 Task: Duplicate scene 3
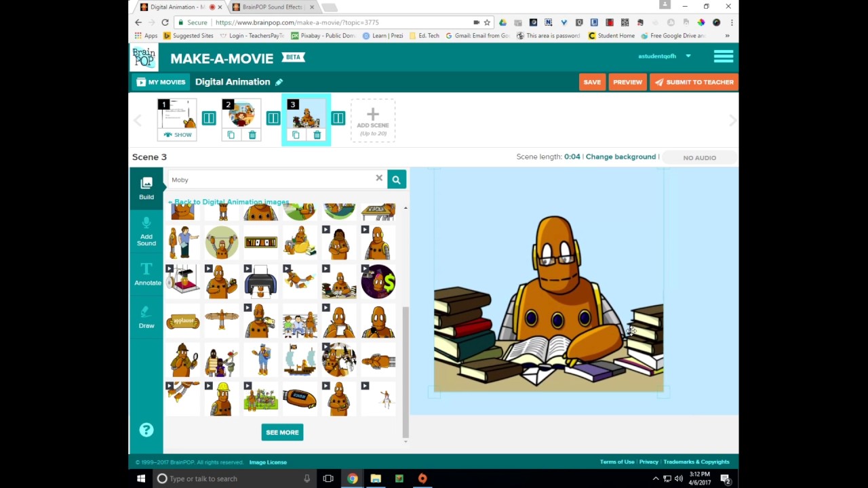point(296,135)
